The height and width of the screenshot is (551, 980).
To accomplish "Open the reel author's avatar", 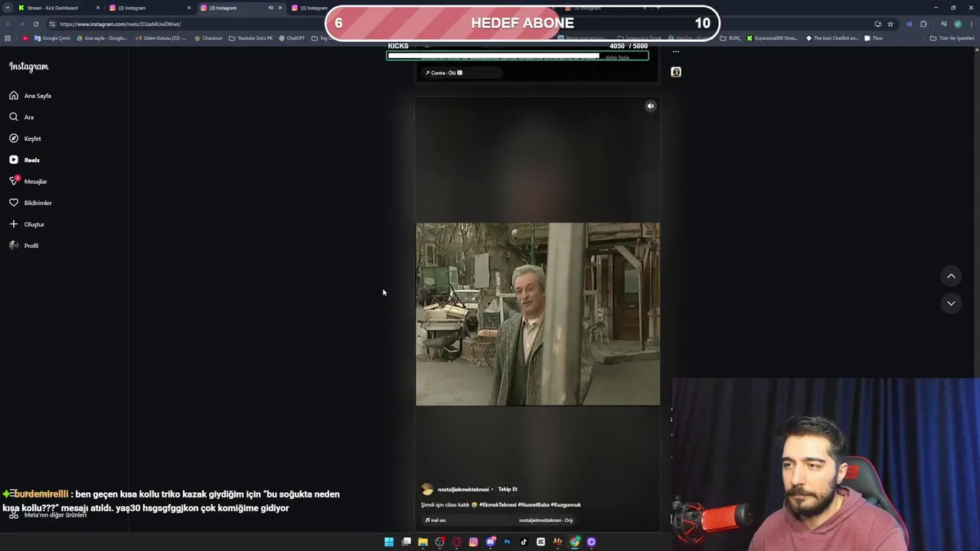I will point(427,489).
